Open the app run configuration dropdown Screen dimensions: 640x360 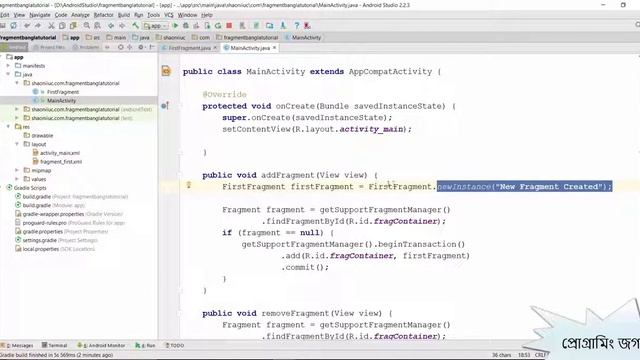(156, 26)
